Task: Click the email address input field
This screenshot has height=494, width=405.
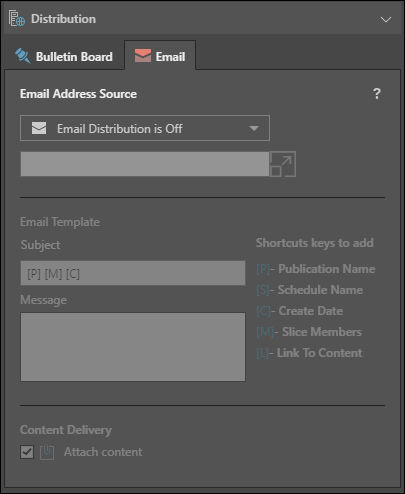Action: coord(145,164)
